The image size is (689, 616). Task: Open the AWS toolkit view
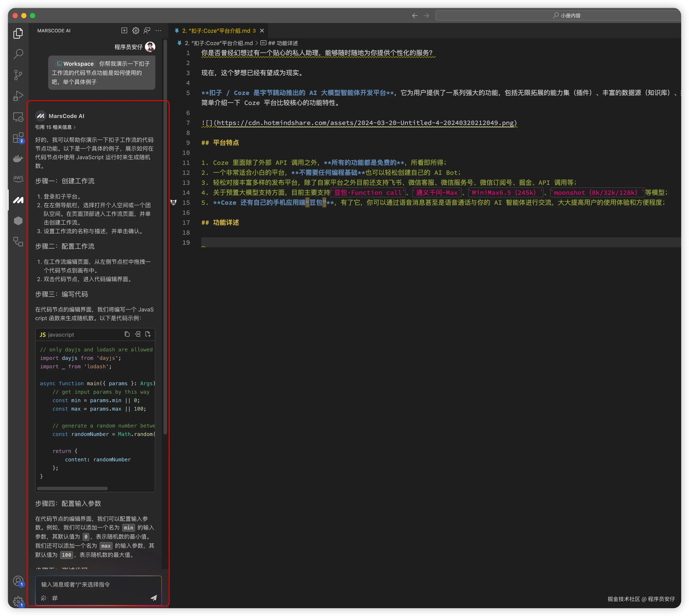pyautogui.click(x=18, y=178)
